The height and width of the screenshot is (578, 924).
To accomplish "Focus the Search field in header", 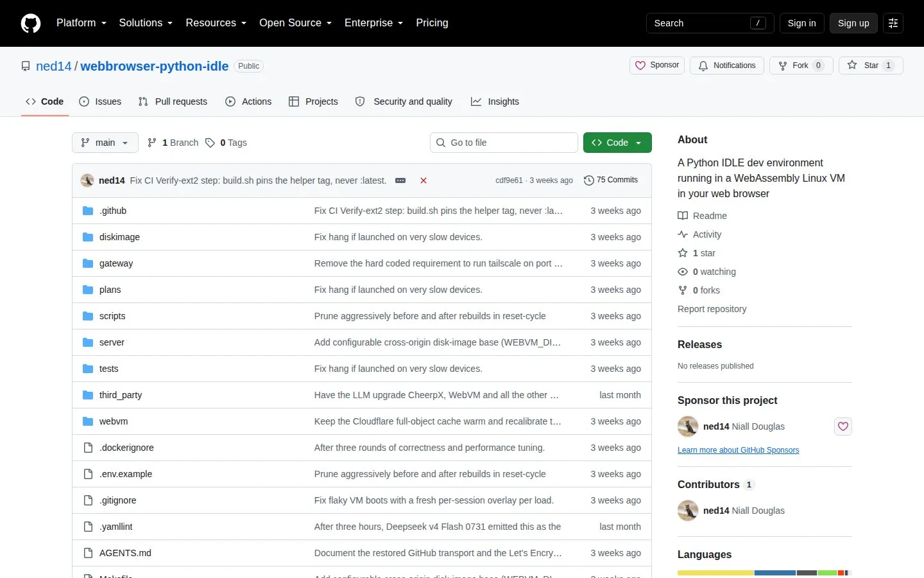I will coord(710,23).
